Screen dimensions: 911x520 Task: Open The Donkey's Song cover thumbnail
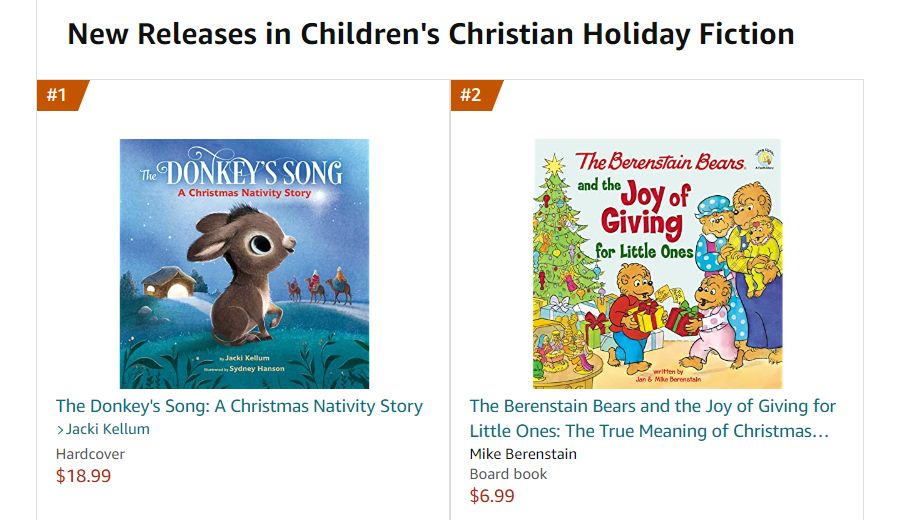coord(244,264)
